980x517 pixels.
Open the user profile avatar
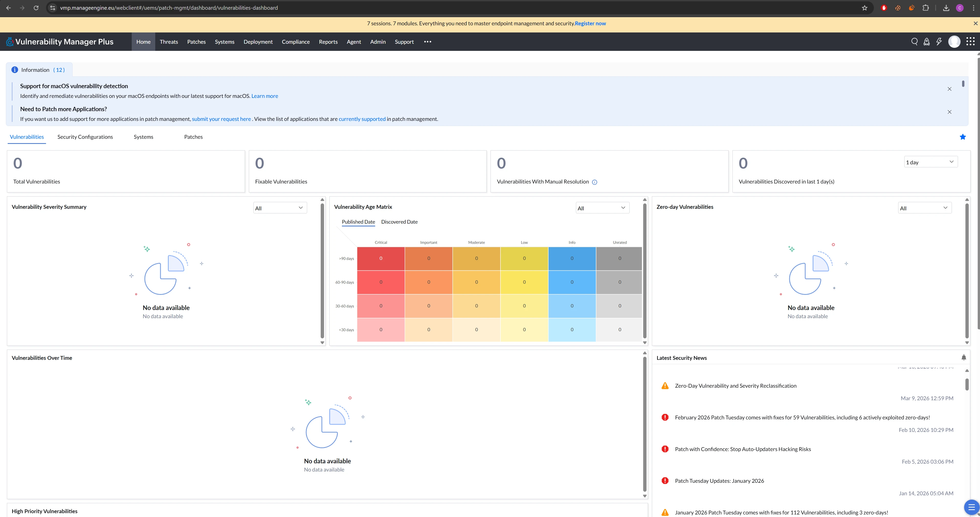[954, 42]
